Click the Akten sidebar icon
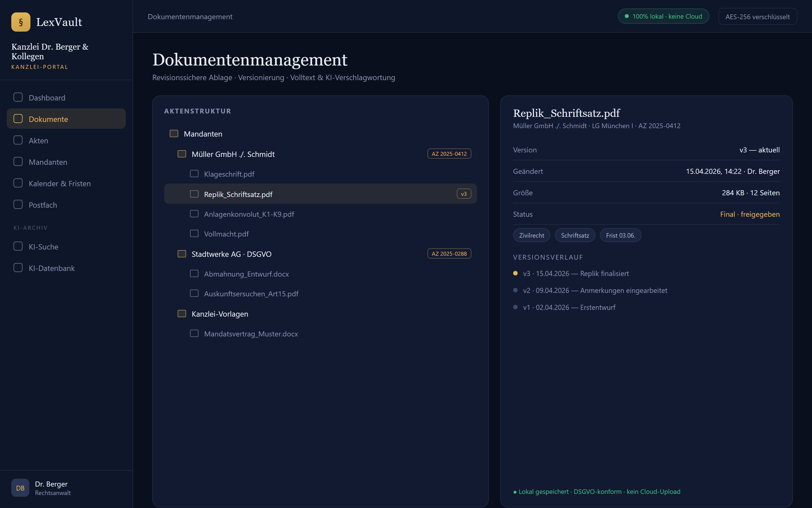 (18, 141)
